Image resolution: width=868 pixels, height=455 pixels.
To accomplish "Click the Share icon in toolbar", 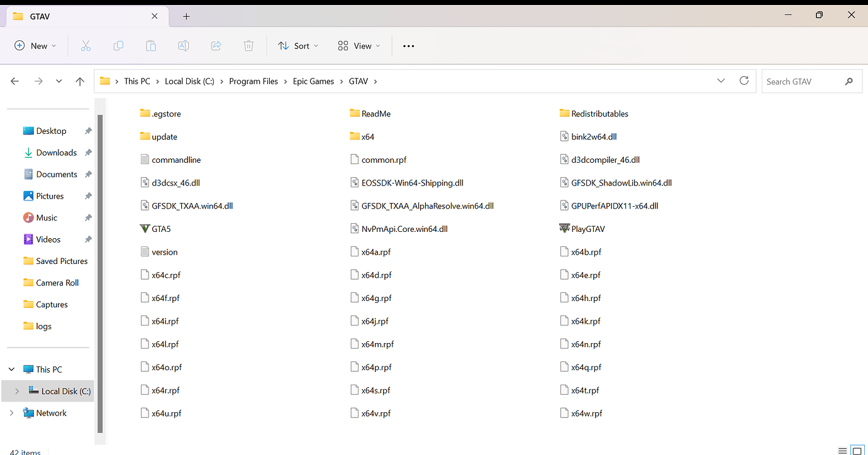I will tap(216, 46).
